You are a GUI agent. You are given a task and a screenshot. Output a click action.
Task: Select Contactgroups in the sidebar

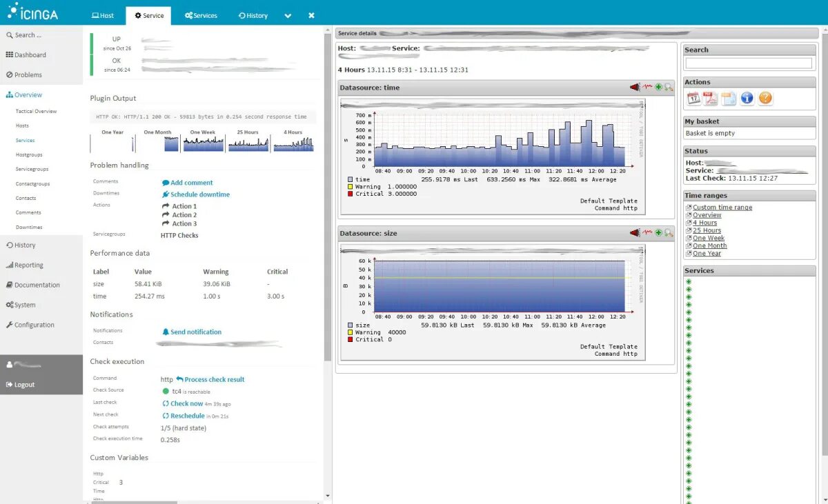(x=32, y=183)
